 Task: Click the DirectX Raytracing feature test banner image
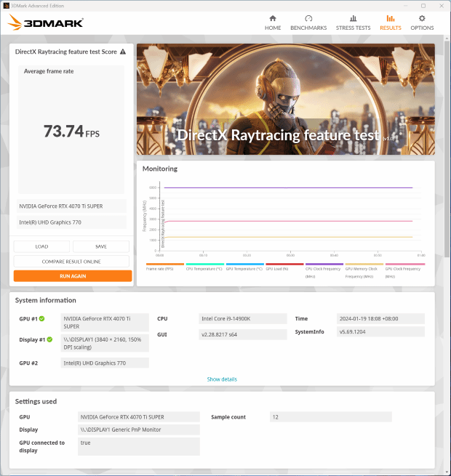pyautogui.click(x=286, y=99)
